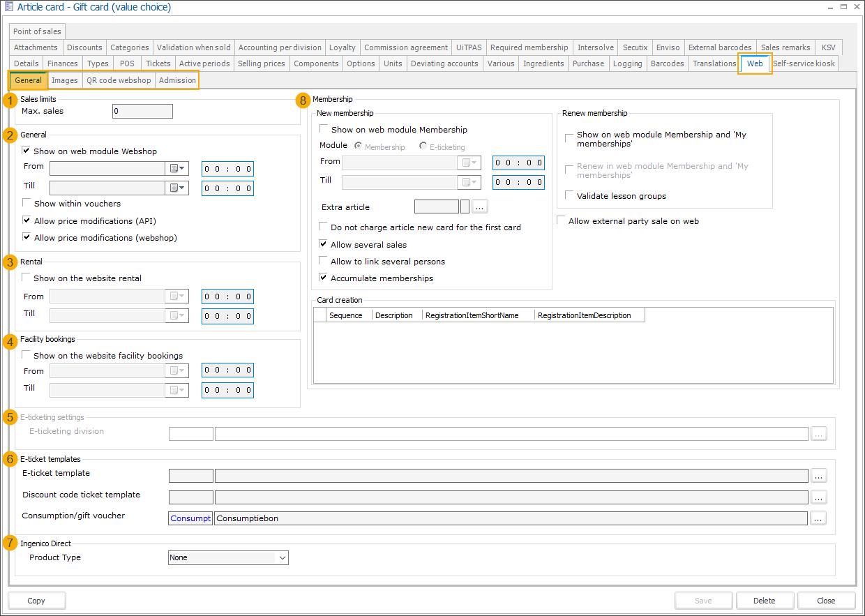The height and width of the screenshot is (616, 865).
Task: Click browse button for Discount code ticket template
Action: [818, 497]
